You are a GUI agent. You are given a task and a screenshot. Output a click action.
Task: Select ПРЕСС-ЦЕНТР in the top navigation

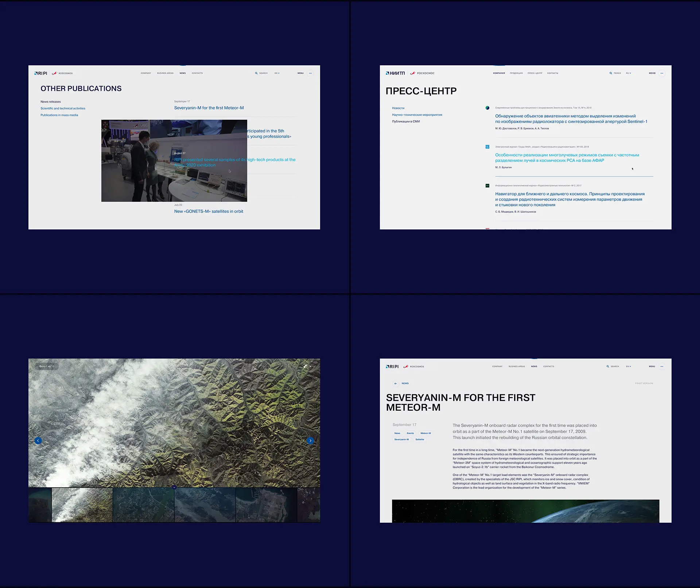(535, 73)
